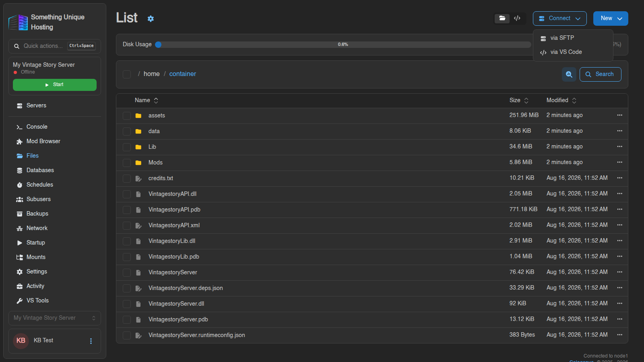644x362 pixels.
Task: Select VintagestoryServer.runtimeconfig.json checkbox
Action: click(x=127, y=335)
